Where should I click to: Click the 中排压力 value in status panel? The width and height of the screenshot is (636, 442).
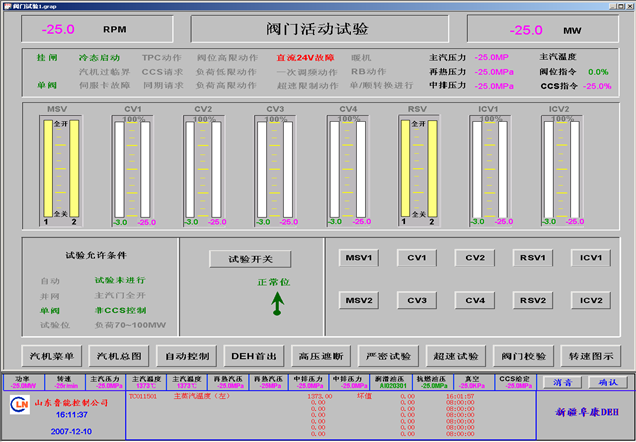(494, 86)
